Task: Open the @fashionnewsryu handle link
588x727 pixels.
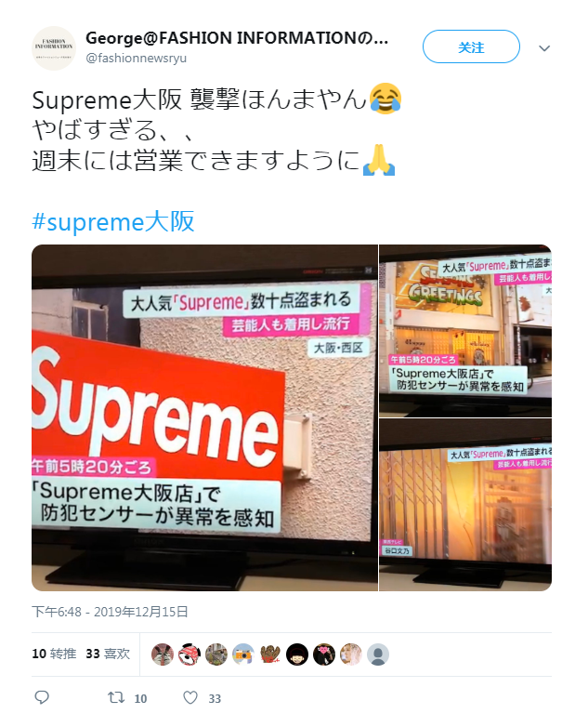Action: tap(137, 59)
